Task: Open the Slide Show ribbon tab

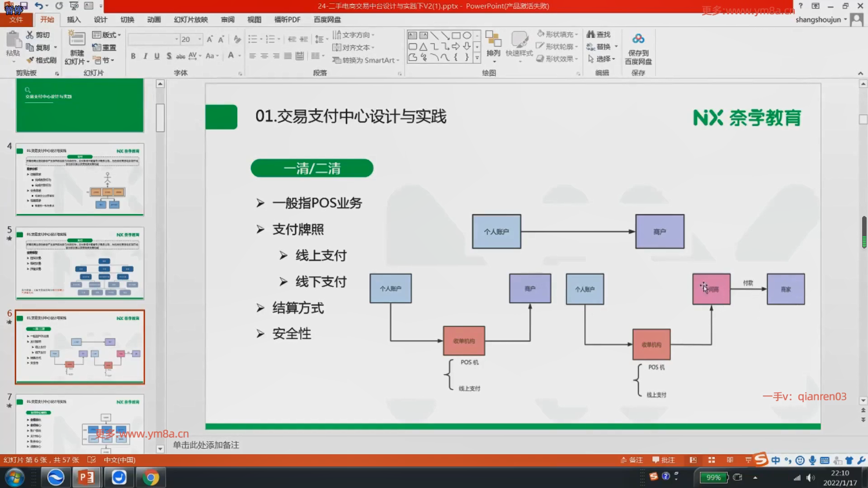Action: (190, 19)
